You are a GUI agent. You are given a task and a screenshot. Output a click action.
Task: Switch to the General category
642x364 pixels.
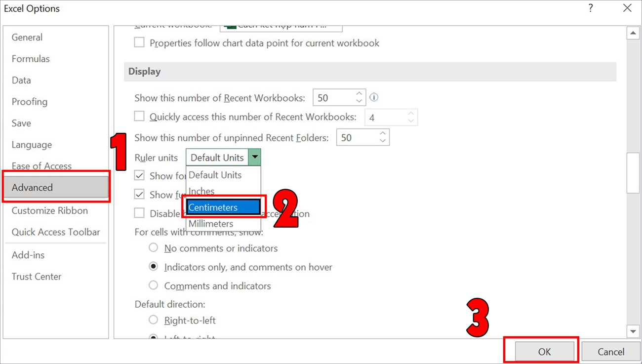point(27,37)
